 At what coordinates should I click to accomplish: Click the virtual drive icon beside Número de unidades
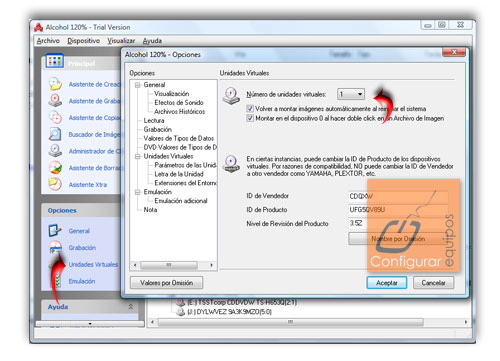(231, 96)
